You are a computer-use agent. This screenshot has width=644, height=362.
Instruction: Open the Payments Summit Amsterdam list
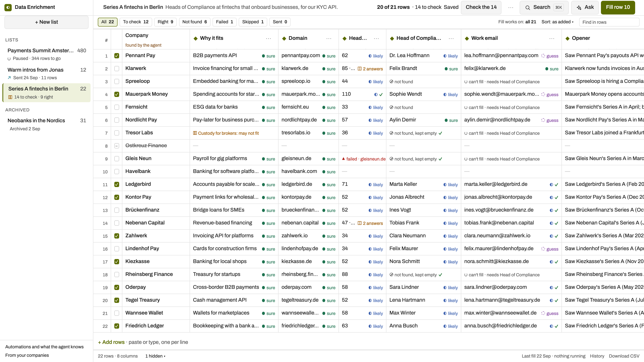click(47, 54)
